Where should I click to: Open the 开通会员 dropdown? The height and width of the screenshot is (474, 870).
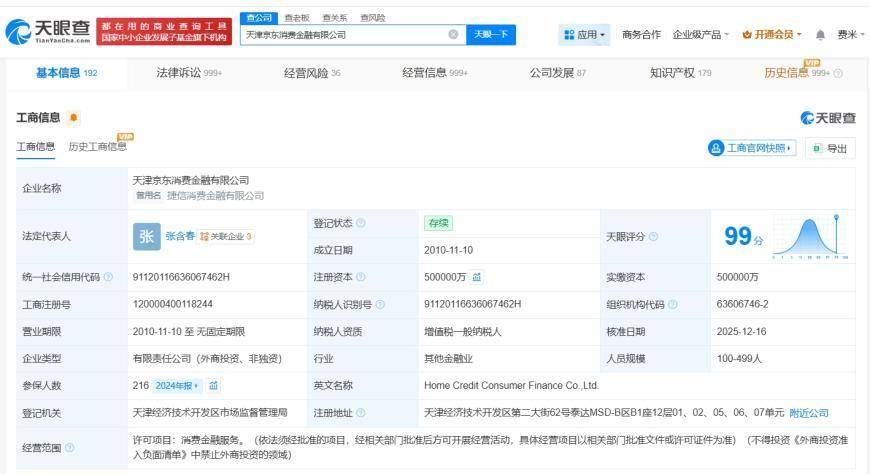point(772,35)
